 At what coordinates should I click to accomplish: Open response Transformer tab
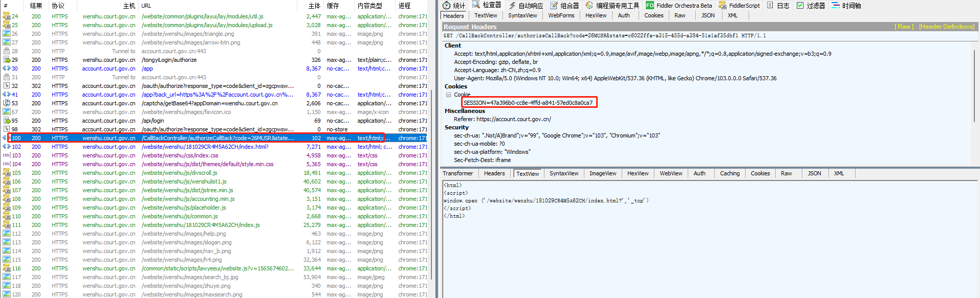pyautogui.click(x=458, y=173)
